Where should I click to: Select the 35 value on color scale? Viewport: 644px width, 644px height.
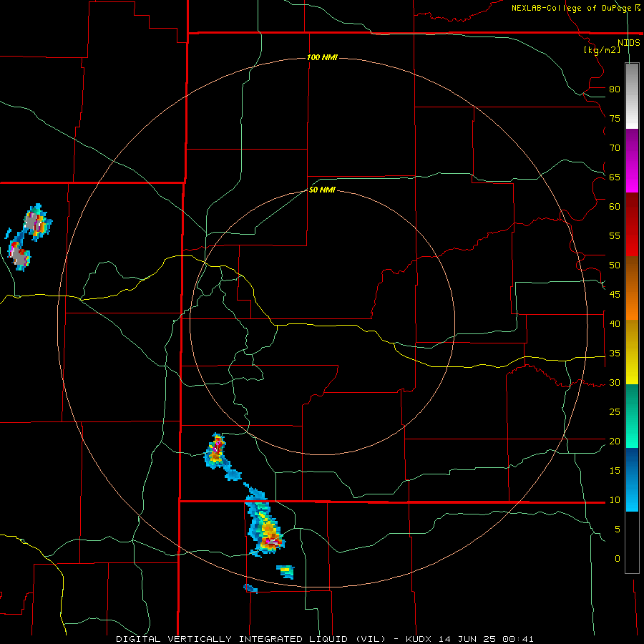615,353
